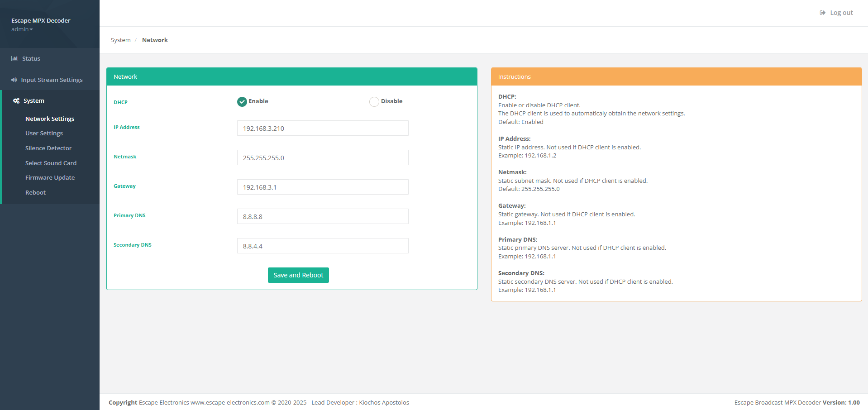The image size is (868, 410).
Task: Open Select Sound Card page
Action: tap(51, 163)
